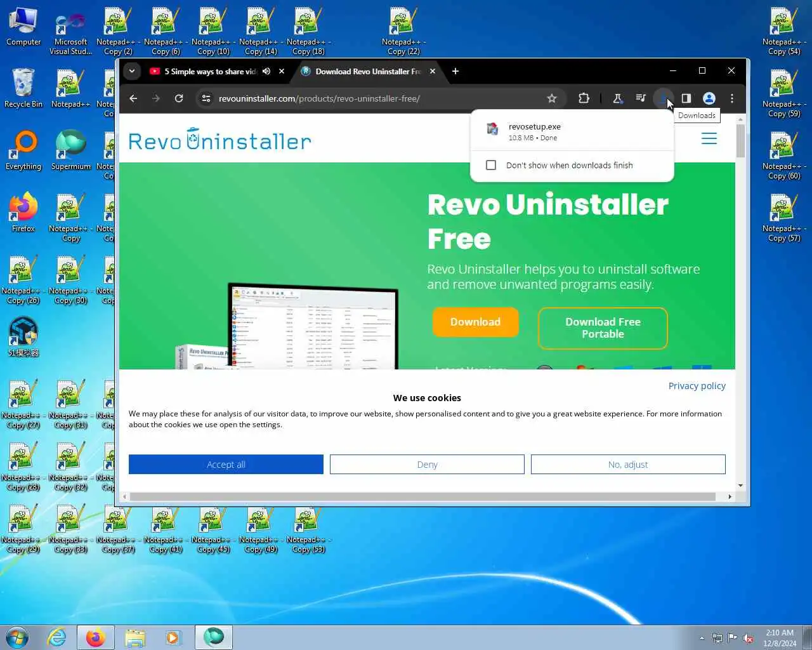Click the horizontal page scrollbar
This screenshot has height=650, width=812.
(422, 496)
